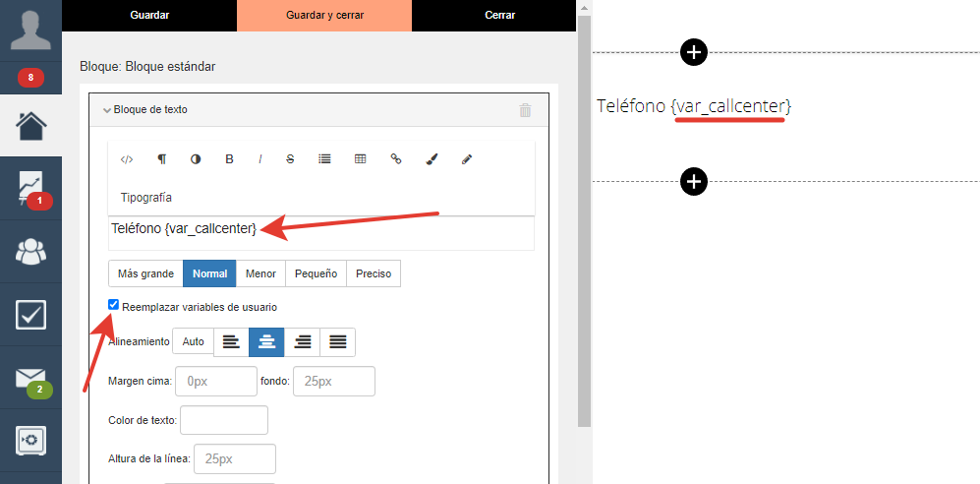Select the Más grande text size

(x=145, y=273)
